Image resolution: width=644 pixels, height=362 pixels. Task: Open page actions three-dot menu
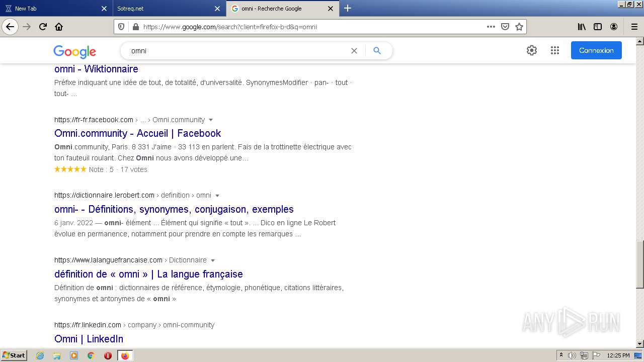(491, 27)
